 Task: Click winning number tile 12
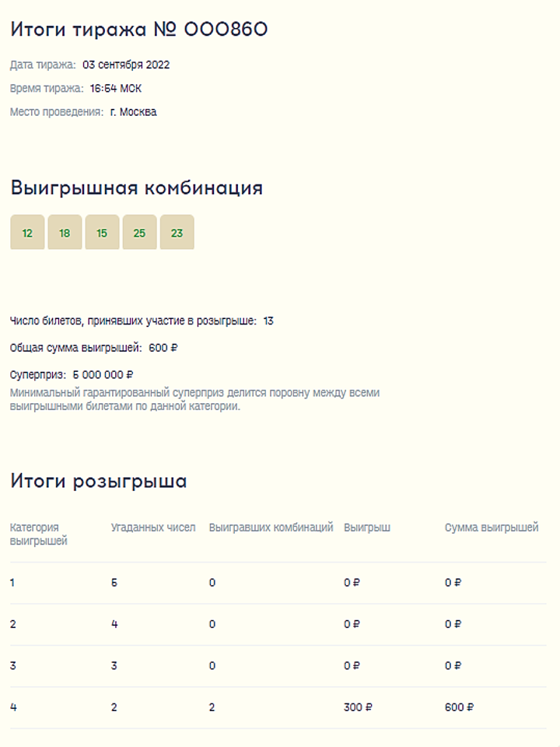point(27,233)
